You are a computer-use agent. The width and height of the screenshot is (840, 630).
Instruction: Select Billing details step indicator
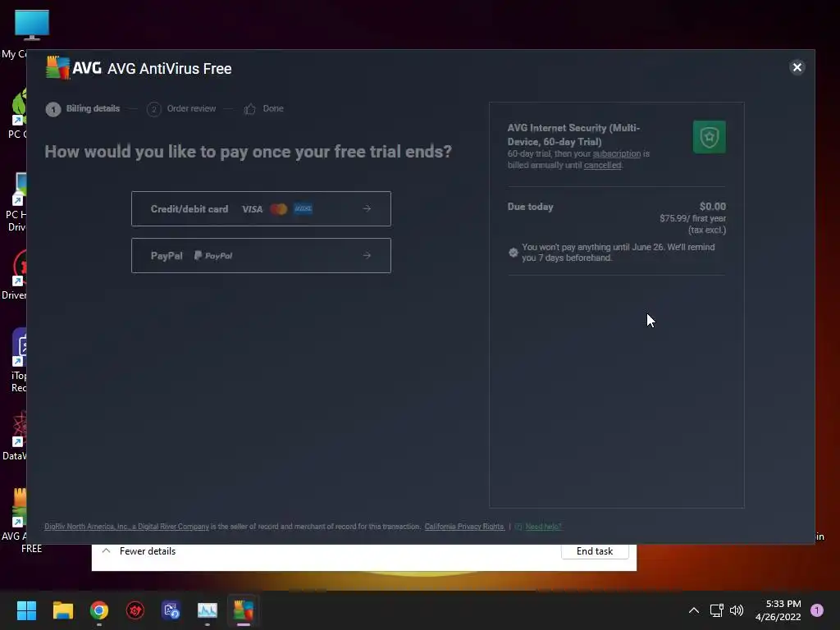coord(83,109)
